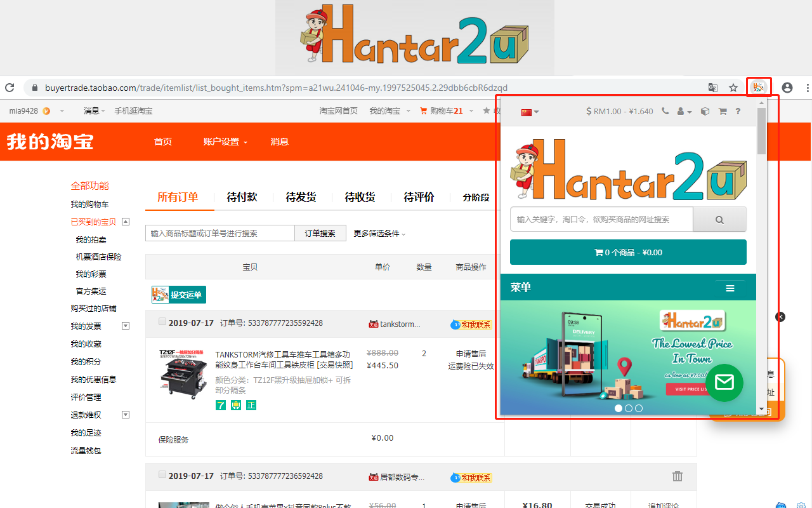Screen dimensions: 812x508
Task: Open 我的购物车 in left sidebar
Action: coord(89,204)
